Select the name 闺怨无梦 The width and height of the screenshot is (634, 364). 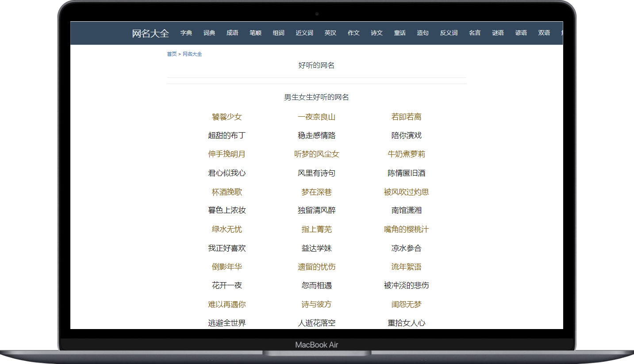tap(407, 304)
